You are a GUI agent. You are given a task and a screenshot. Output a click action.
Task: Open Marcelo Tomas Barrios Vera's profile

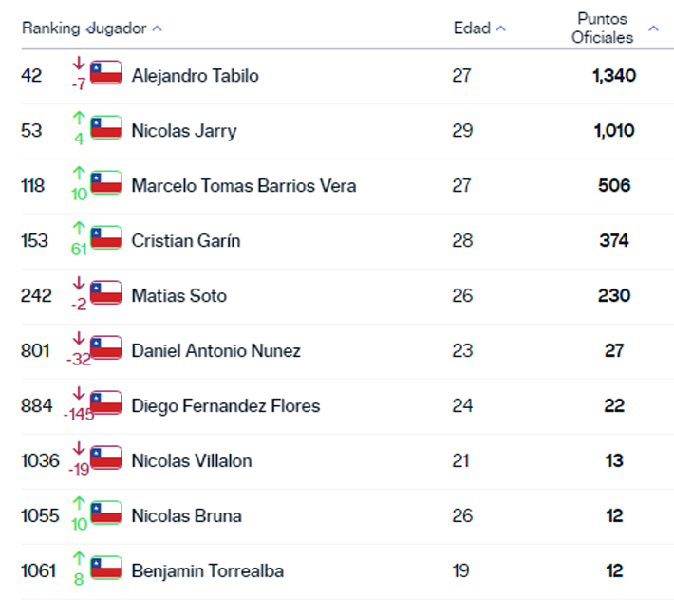pos(244,186)
